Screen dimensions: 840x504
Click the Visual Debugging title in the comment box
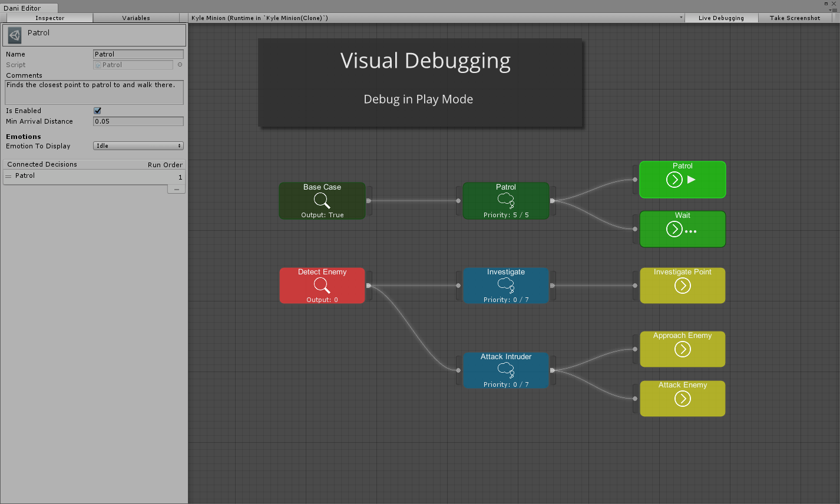425,61
